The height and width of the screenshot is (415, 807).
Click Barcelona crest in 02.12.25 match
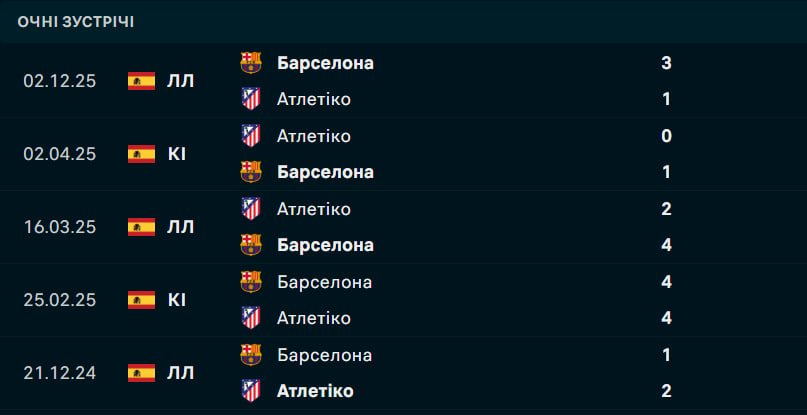click(251, 63)
